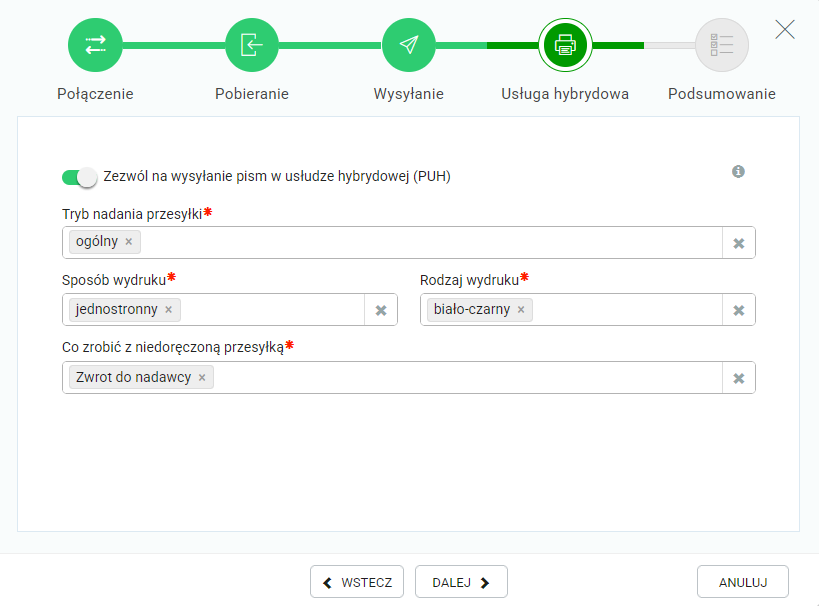819x606 pixels.
Task: Click the 'Rodzaj wydruku' field label
Action: pos(469,281)
